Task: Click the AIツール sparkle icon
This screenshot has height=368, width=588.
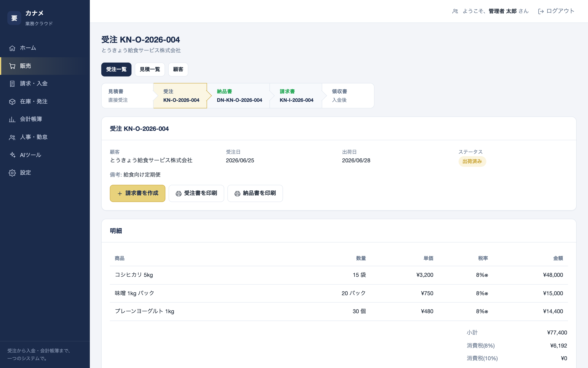Action: click(x=12, y=155)
